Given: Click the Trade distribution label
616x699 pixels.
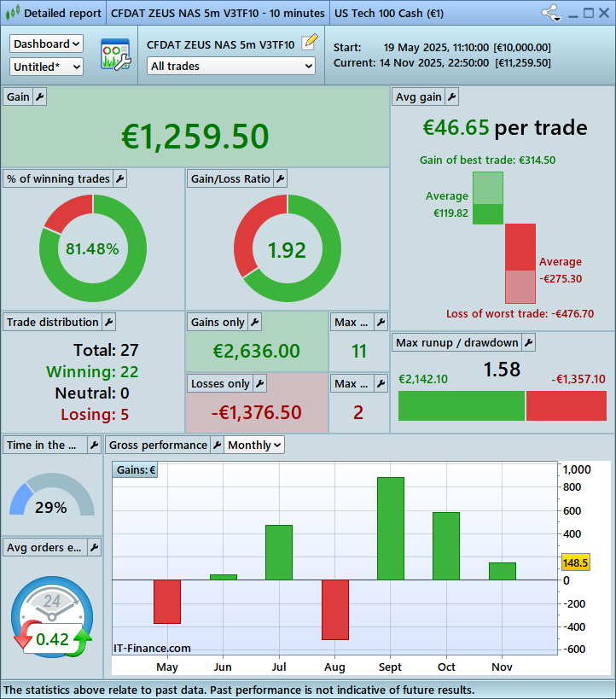Looking at the screenshot, I should point(53,322).
